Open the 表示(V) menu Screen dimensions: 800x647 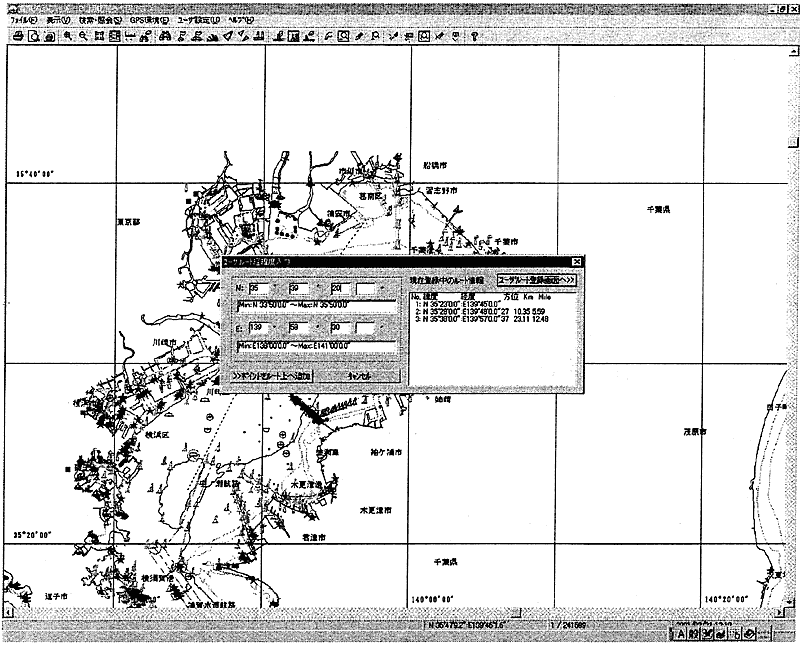58,20
